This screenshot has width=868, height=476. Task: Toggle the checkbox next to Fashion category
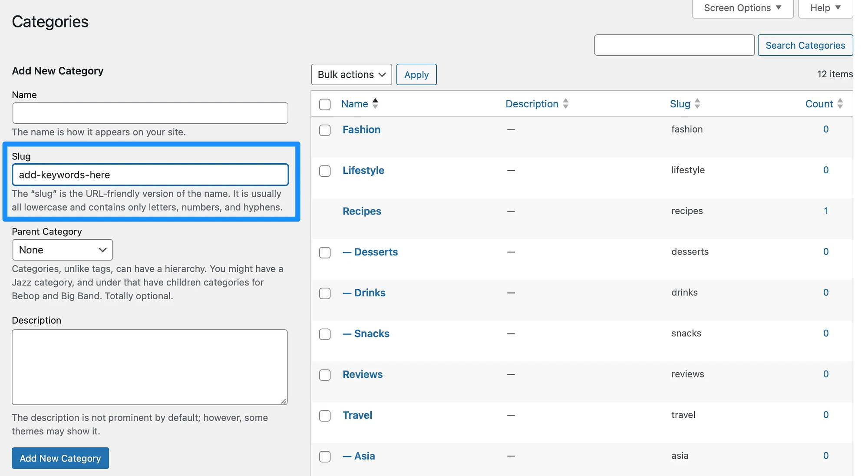pos(325,129)
